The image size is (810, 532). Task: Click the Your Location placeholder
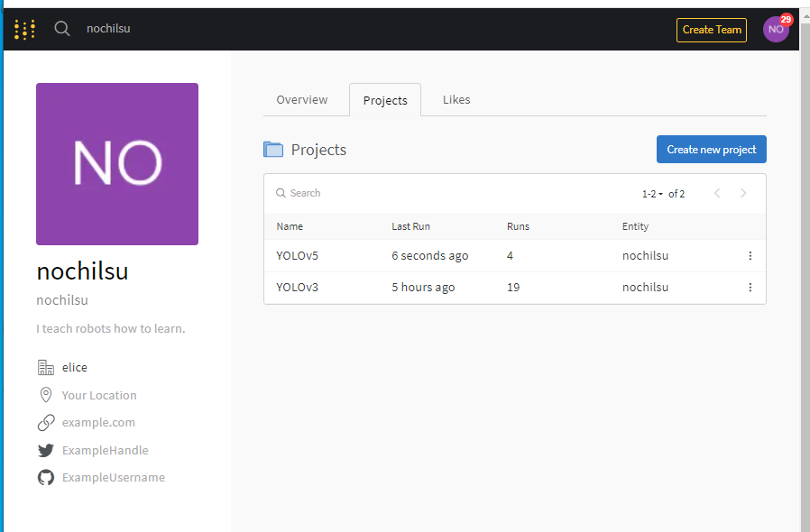[x=99, y=395]
